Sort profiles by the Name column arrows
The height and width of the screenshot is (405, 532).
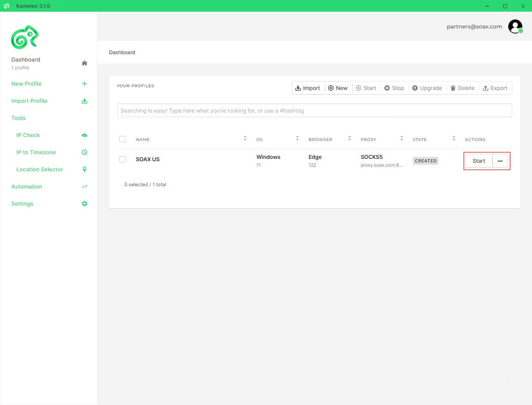[245, 138]
